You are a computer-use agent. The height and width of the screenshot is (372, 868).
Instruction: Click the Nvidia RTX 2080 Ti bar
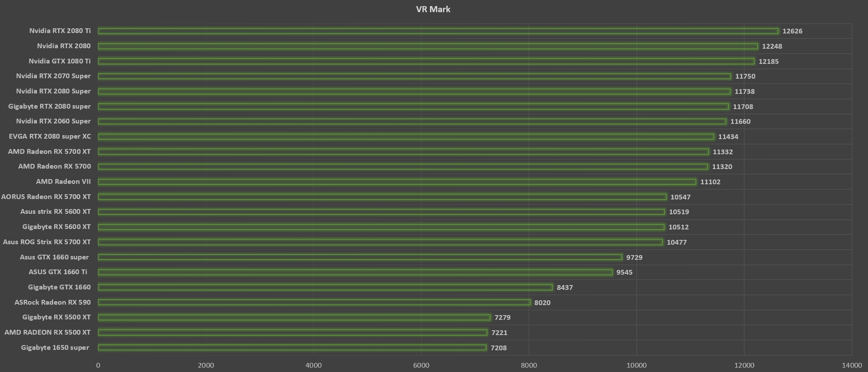point(438,31)
